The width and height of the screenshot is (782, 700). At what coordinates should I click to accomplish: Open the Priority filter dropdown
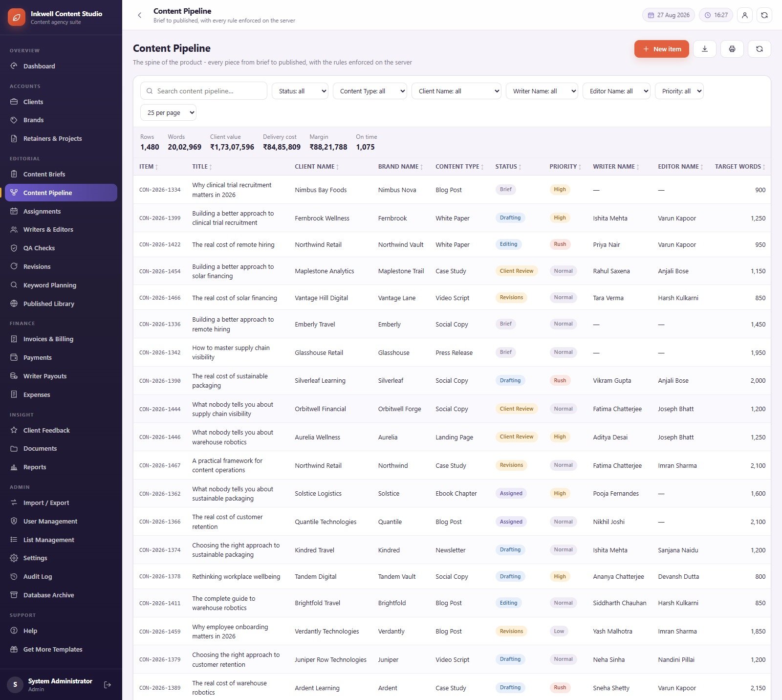point(679,91)
